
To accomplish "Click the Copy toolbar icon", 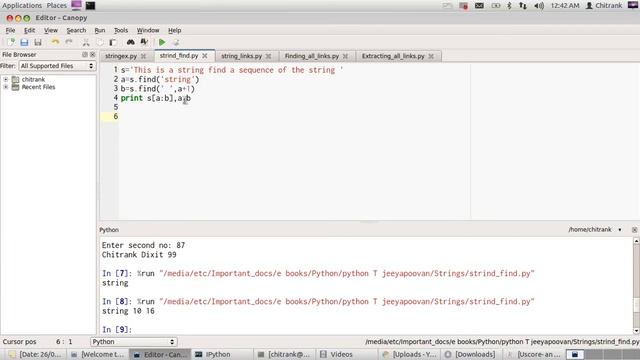I will [100, 42].
